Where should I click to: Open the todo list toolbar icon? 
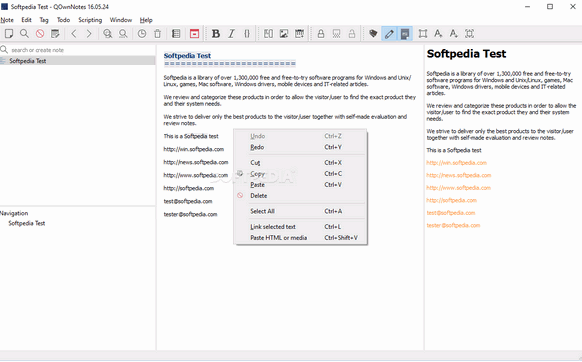point(176,34)
